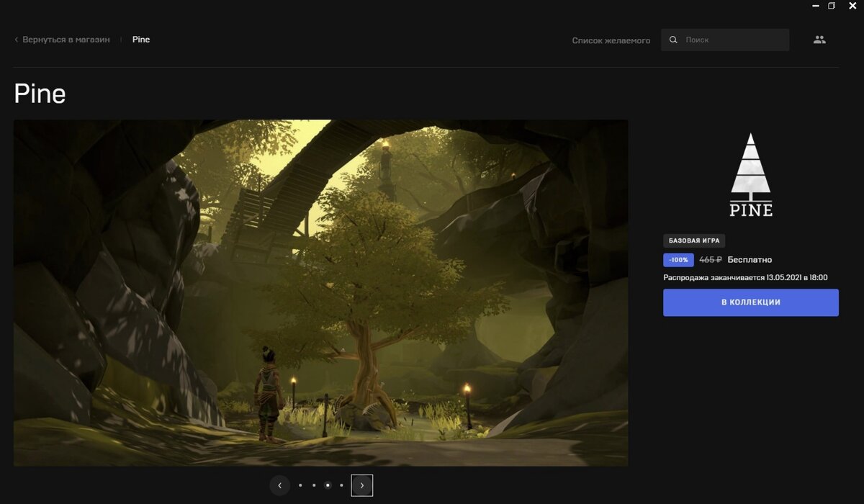Click the large Pine page title
The height and width of the screenshot is (504, 864).
click(40, 94)
